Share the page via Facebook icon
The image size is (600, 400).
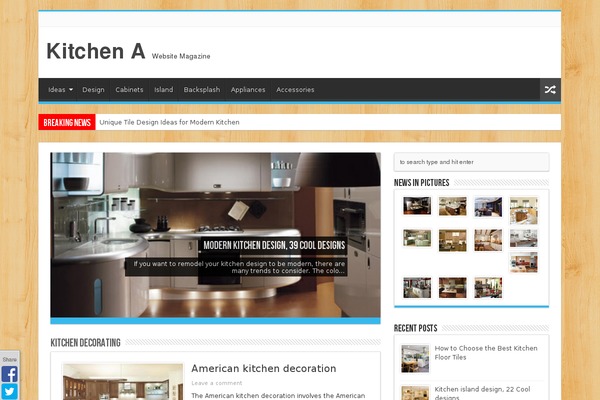click(10, 374)
